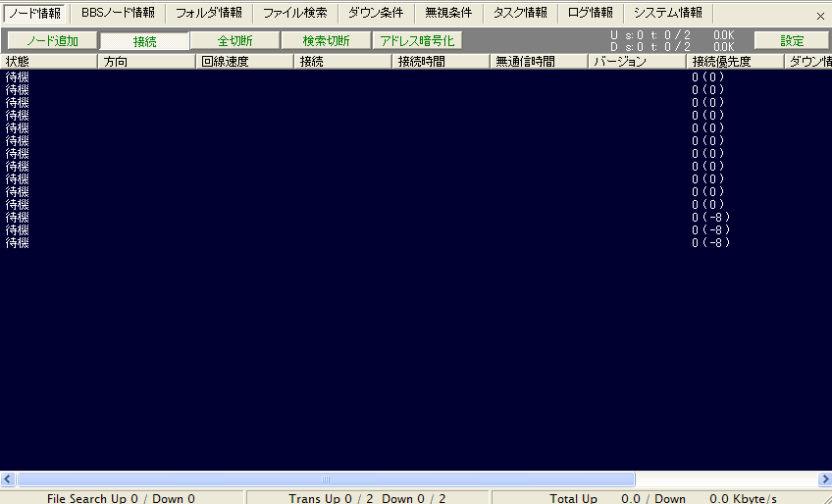
Task: Open the BBSノード情報 tab
Action: coord(118,14)
